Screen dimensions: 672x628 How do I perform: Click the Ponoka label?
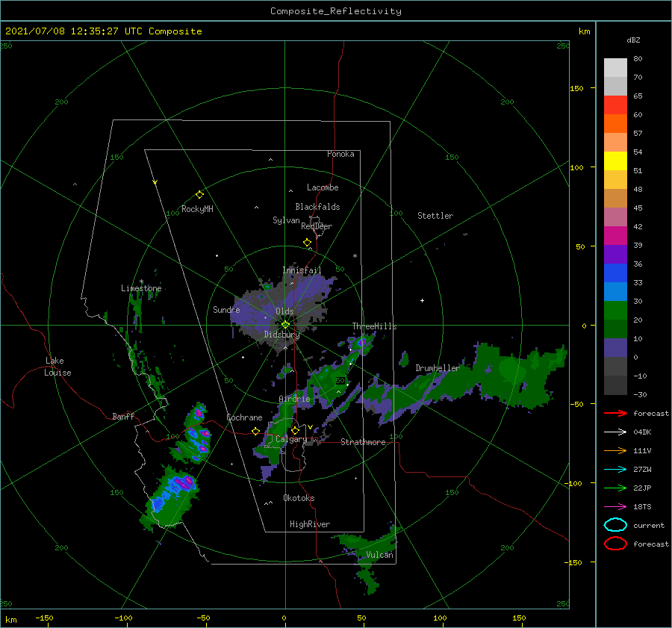340,154
